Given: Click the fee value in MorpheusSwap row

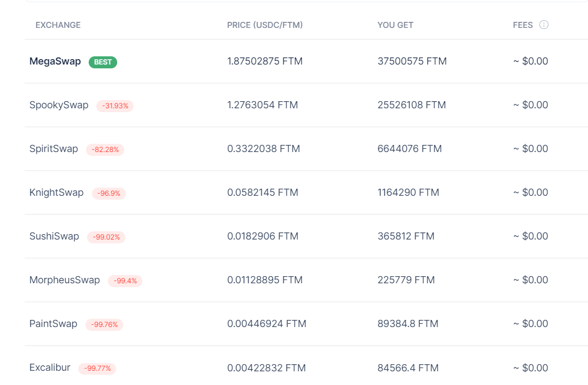Looking at the screenshot, I should tap(531, 280).
